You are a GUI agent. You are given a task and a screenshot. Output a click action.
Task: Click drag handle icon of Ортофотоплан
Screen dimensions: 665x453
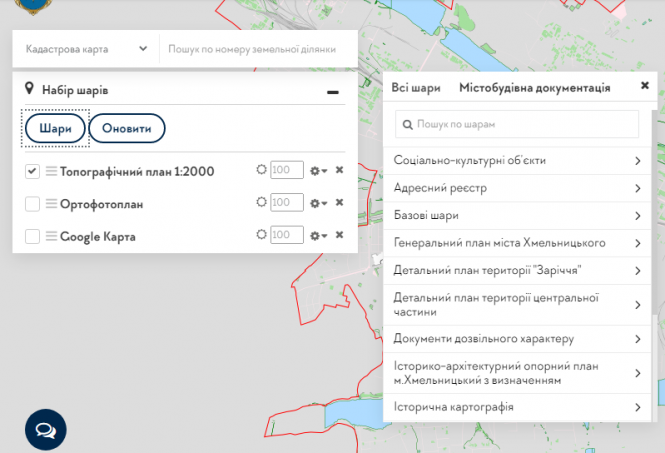(x=51, y=204)
